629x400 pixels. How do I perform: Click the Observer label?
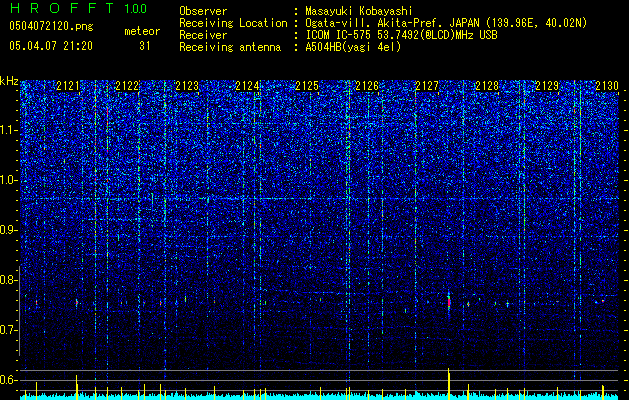[x=203, y=11]
